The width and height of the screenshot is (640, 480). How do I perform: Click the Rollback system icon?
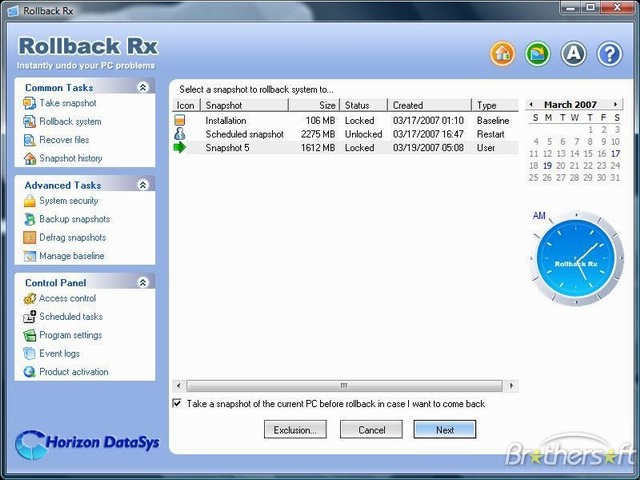29,122
